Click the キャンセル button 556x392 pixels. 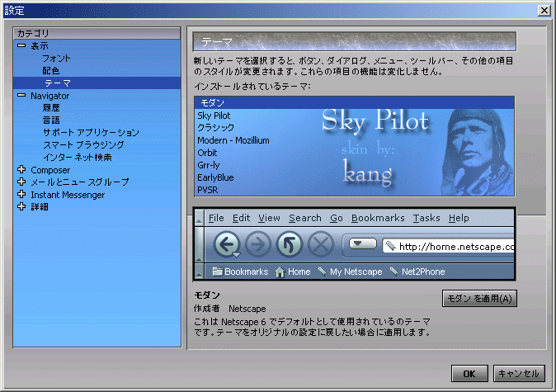tap(519, 374)
